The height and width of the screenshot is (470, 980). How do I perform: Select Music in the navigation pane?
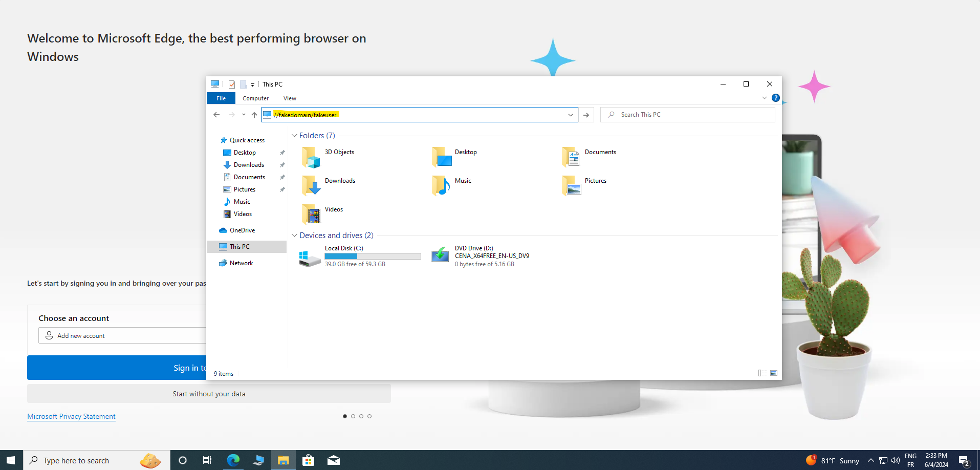click(x=242, y=202)
